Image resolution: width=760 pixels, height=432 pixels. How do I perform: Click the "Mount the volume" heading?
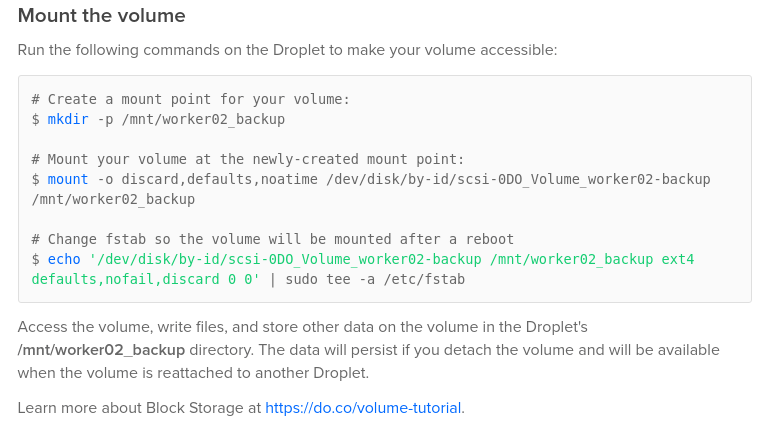tap(101, 16)
